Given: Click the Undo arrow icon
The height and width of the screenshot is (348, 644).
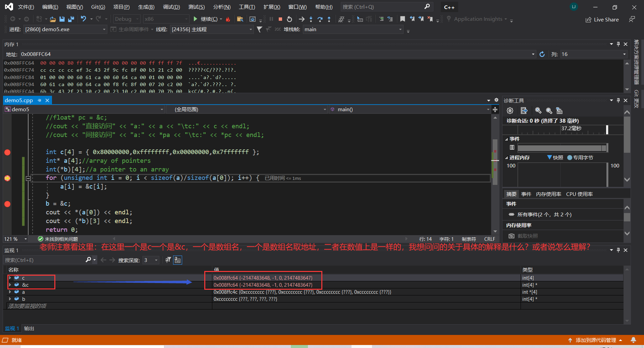Looking at the screenshot, I should (x=84, y=19).
